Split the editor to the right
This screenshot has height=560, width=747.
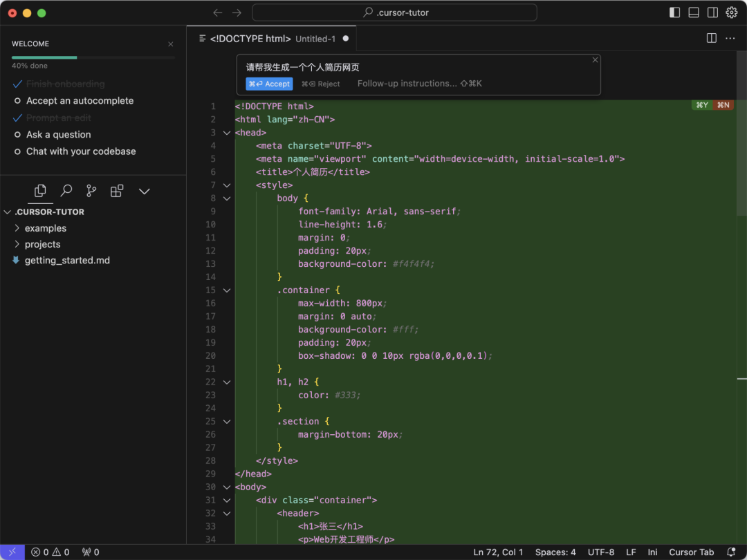pyautogui.click(x=711, y=38)
